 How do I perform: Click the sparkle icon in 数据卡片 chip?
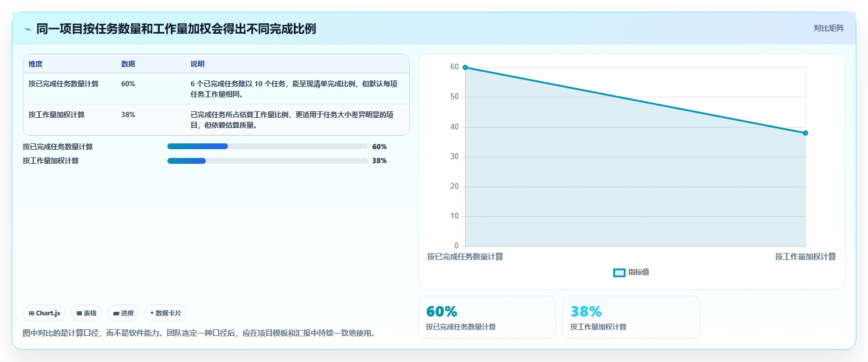152,313
